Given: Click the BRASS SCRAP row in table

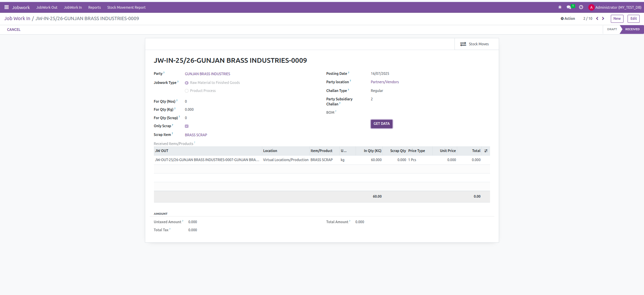Looking at the screenshot, I should pyautogui.click(x=321, y=160).
